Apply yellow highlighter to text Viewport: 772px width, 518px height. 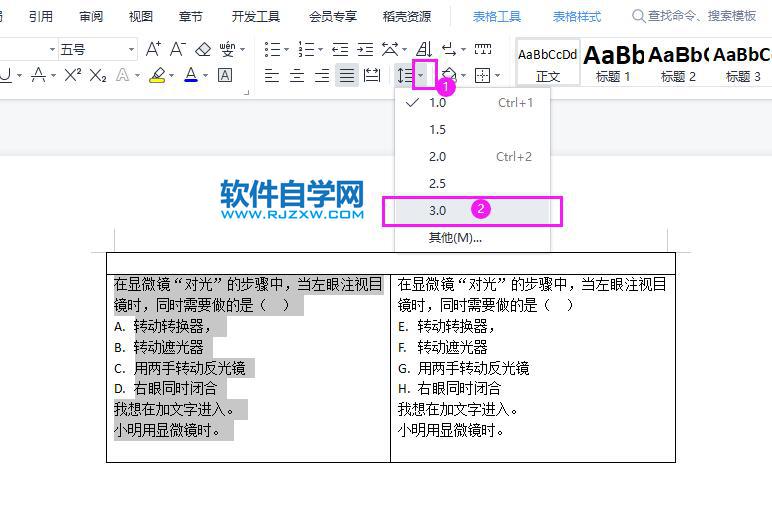point(158,75)
